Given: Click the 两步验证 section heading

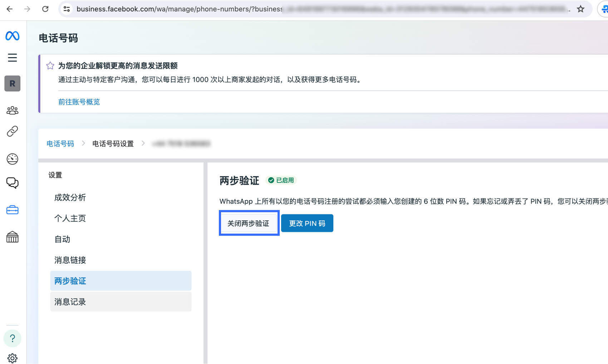Looking at the screenshot, I should coord(239,181).
